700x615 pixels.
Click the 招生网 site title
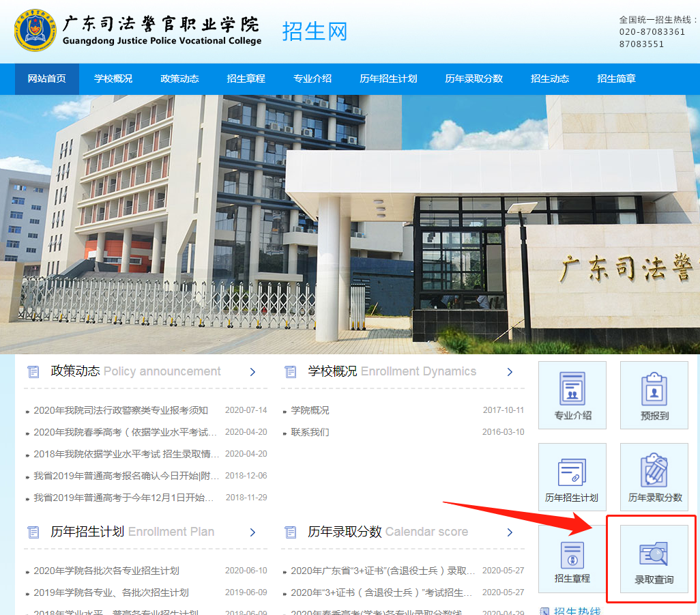[x=315, y=31]
